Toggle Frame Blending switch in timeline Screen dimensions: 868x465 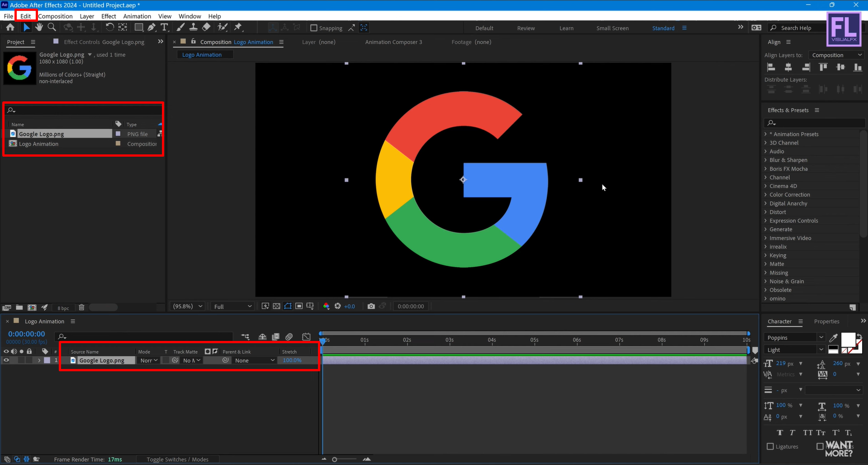pos(276,337)
